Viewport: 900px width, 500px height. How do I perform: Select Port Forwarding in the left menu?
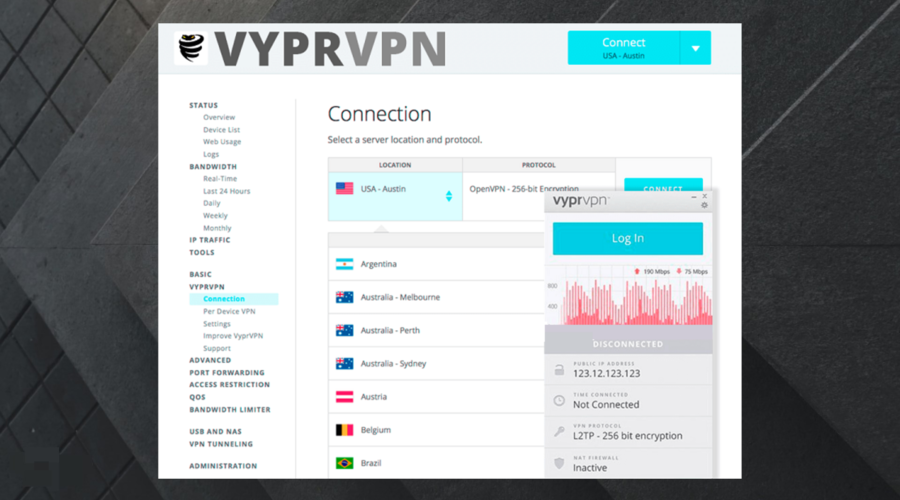point(229,373)
